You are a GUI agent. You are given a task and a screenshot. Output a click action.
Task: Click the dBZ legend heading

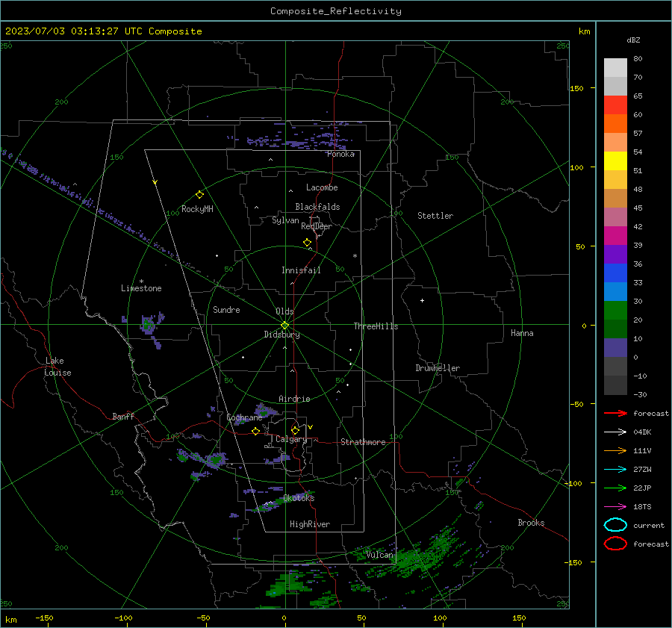pos(633,40)
